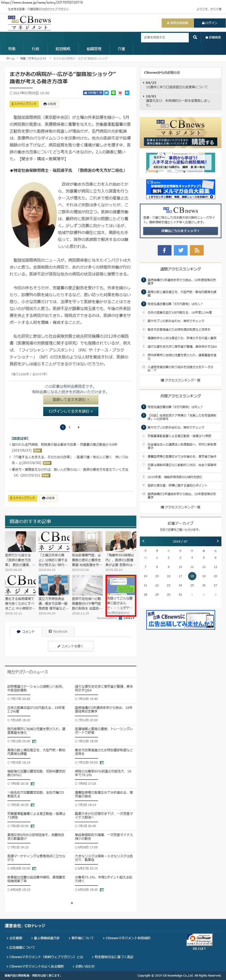
Task: Click the 有料会員登録 button
Action: [177, 23]
